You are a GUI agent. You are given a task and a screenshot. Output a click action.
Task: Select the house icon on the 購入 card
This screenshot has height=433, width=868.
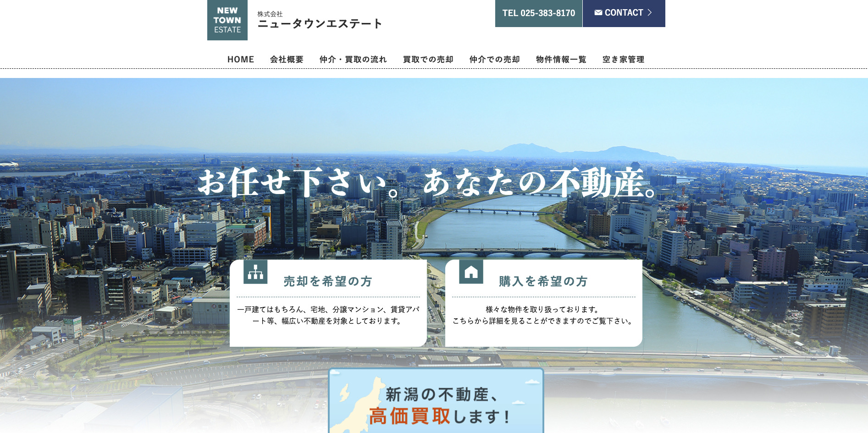pos(471,273)
